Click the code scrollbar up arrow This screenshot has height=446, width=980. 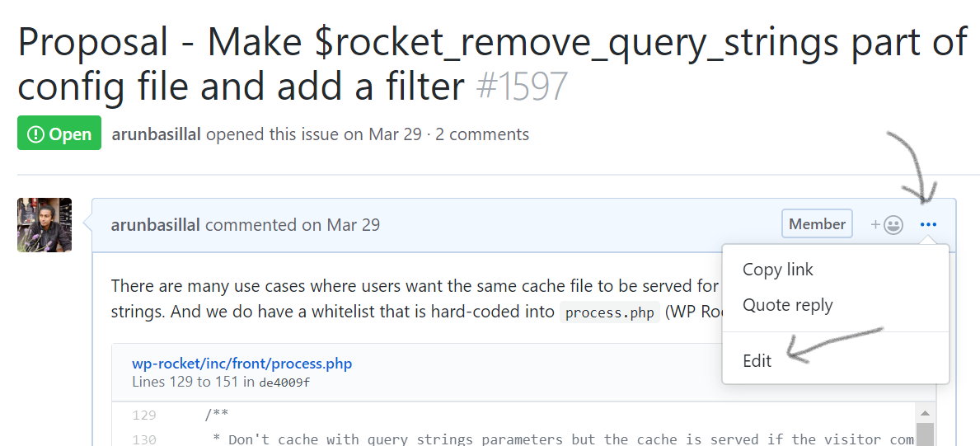point(925,414)
